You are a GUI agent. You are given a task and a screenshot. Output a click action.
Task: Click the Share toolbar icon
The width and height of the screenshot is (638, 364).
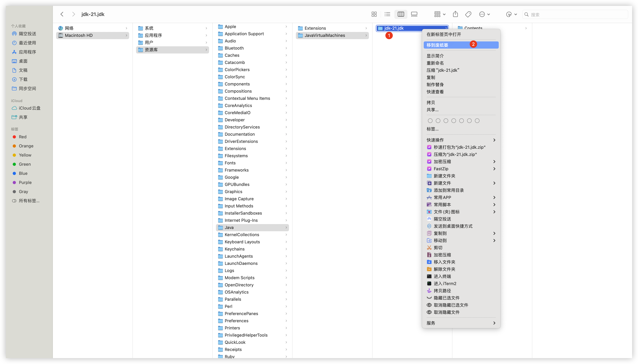click(x=455, y=14)
